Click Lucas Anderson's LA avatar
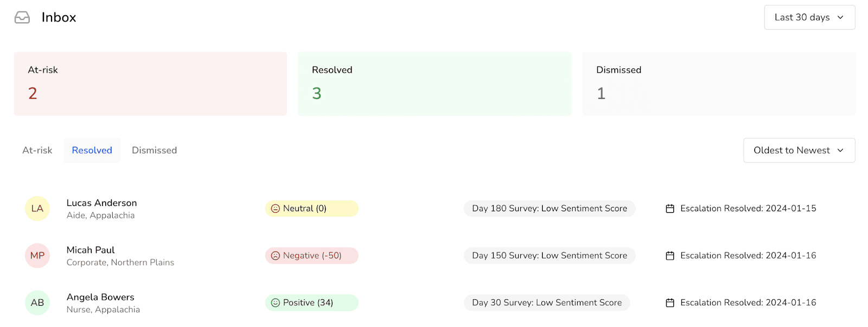 click(37, 209)
